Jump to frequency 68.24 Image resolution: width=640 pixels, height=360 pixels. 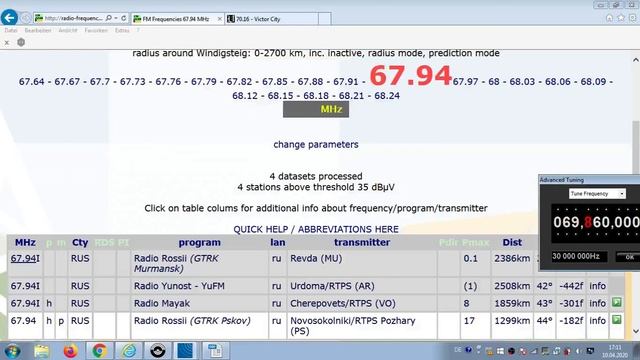pos(387,96)
